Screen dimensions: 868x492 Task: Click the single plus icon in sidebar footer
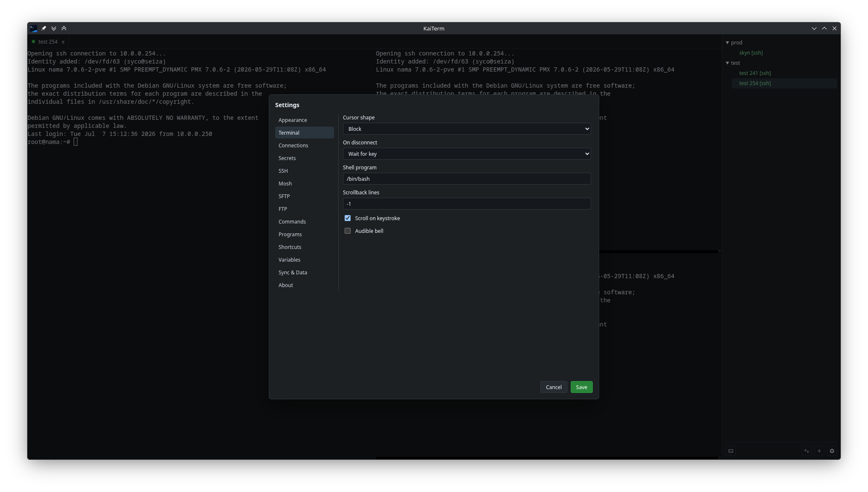(x=819, y=451)
